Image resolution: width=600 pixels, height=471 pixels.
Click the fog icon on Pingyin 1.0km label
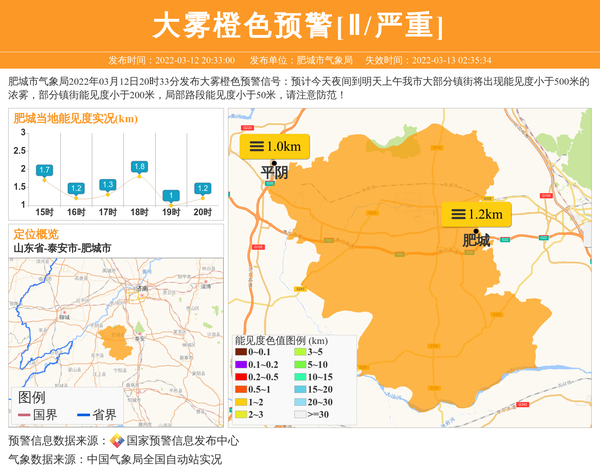256,146
